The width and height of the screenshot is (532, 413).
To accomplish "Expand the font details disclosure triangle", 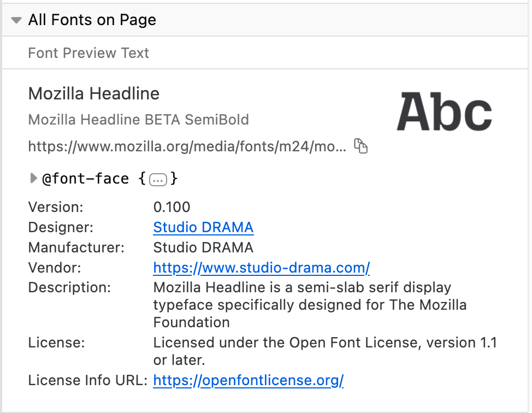I will pos(33,178).
